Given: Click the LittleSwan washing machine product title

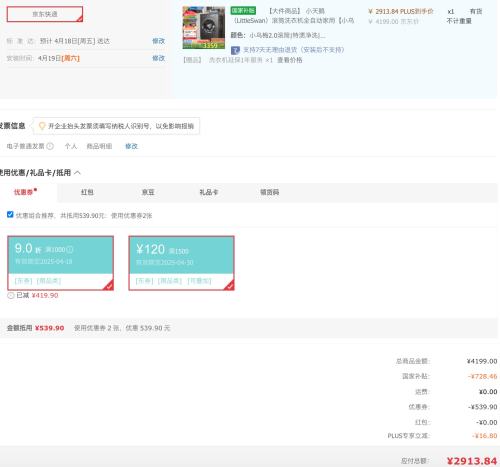Looking at the screenshot, I should click(294, 16).
